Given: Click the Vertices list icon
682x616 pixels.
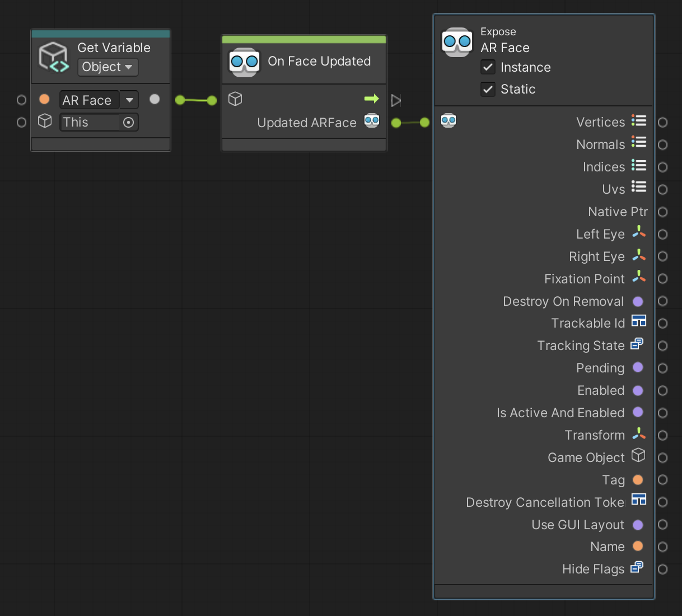Looking at the screenshot, I should tap(638, 121).
